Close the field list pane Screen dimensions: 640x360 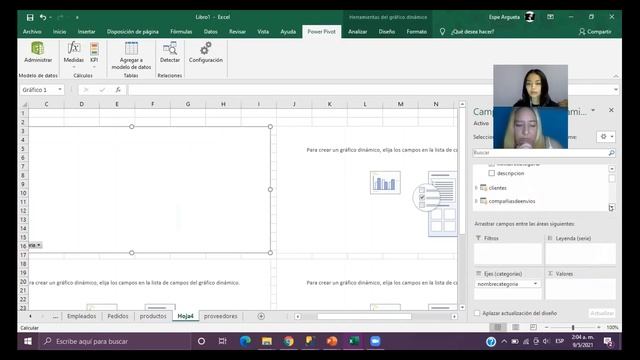[x=611, y=110]
